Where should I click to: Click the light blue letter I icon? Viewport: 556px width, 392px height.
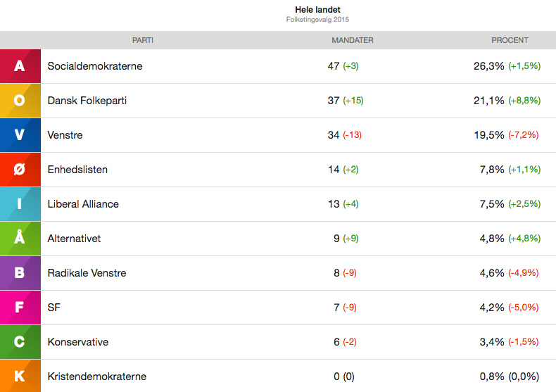pos(20,204)
